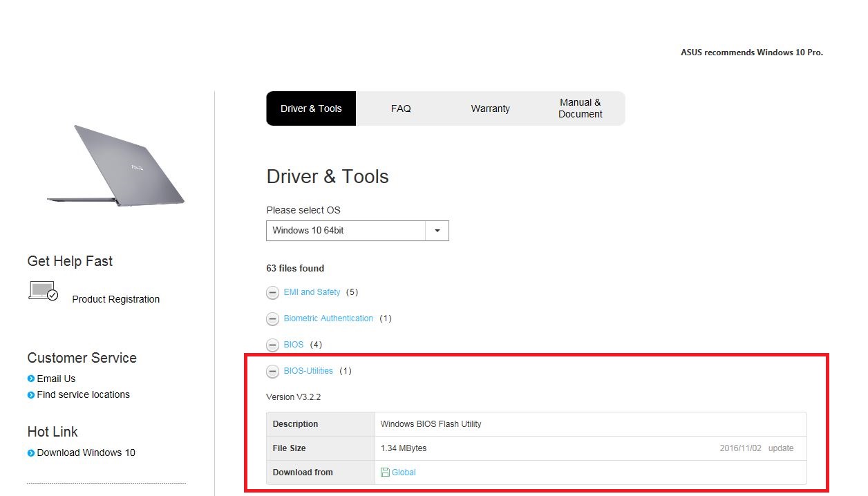The image size is (868, 496).
Task: Click the Version V3.2.2 text
Action: tap(294, 397)
